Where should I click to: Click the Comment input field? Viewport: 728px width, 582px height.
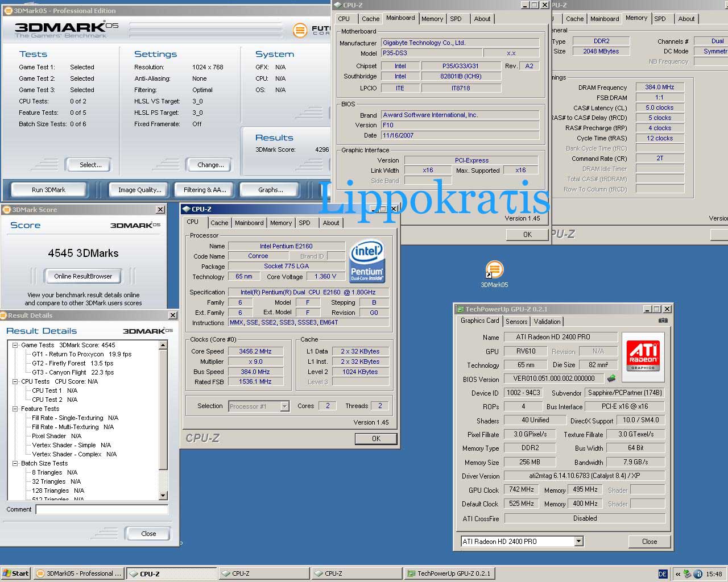102,509
